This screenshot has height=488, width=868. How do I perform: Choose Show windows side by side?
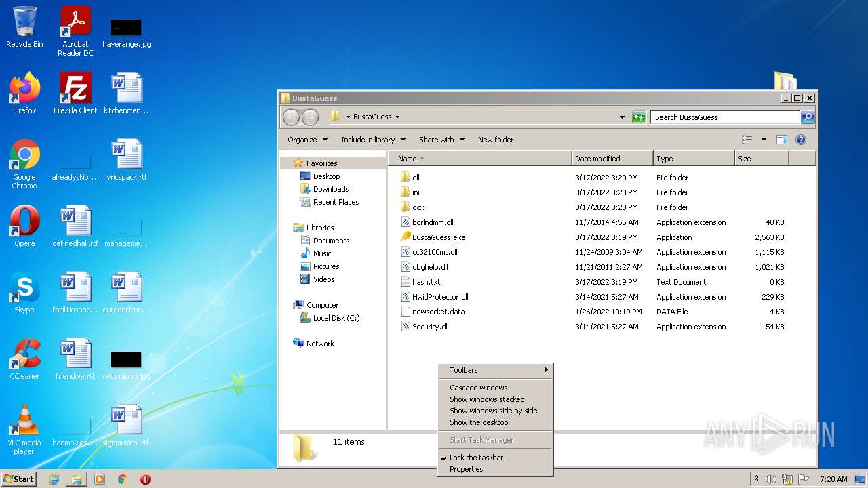click(493, 411)
